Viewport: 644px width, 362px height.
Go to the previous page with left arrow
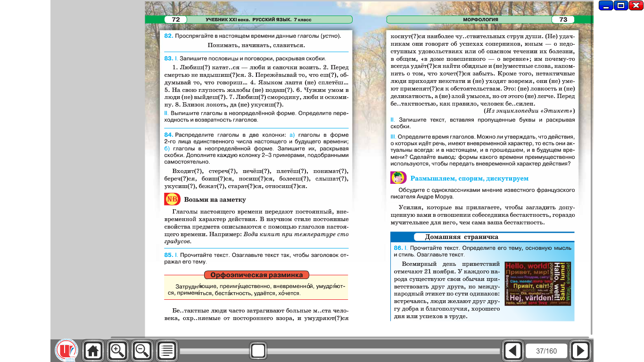click(513, 351)
